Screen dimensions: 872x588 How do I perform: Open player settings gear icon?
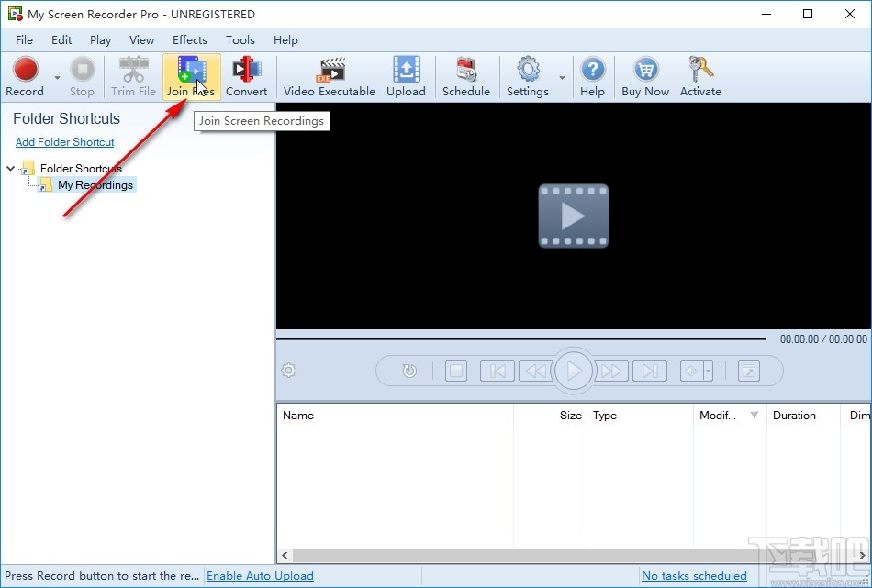coord(288,371)
